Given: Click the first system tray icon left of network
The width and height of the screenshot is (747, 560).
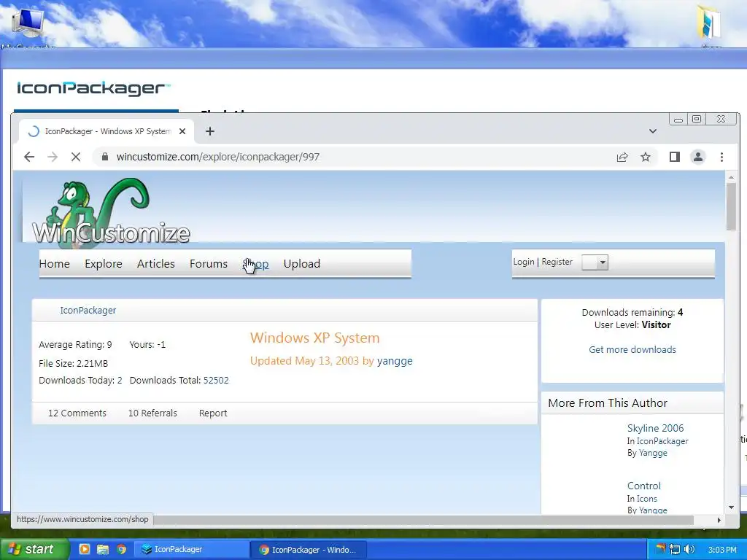Looking at the screenshot, I should 660,548.
